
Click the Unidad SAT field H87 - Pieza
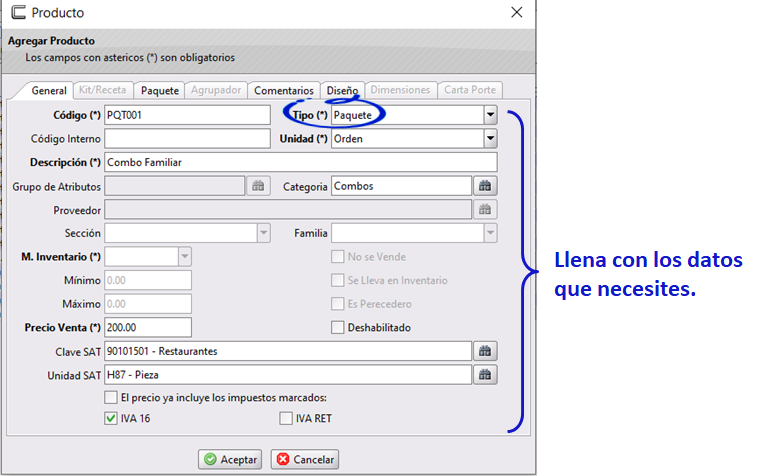pyautogui.click(x=288, y=375)
